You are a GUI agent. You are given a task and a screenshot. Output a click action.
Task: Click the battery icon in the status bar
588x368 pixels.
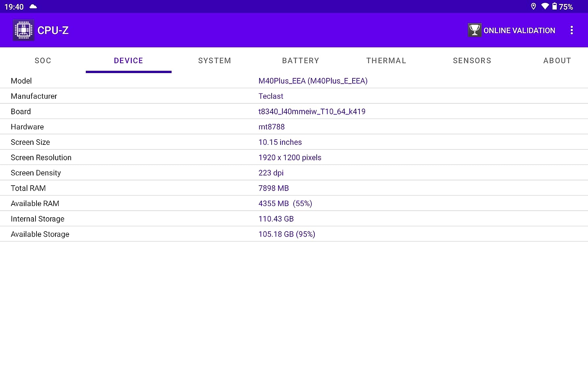click(x=555, y=6)
